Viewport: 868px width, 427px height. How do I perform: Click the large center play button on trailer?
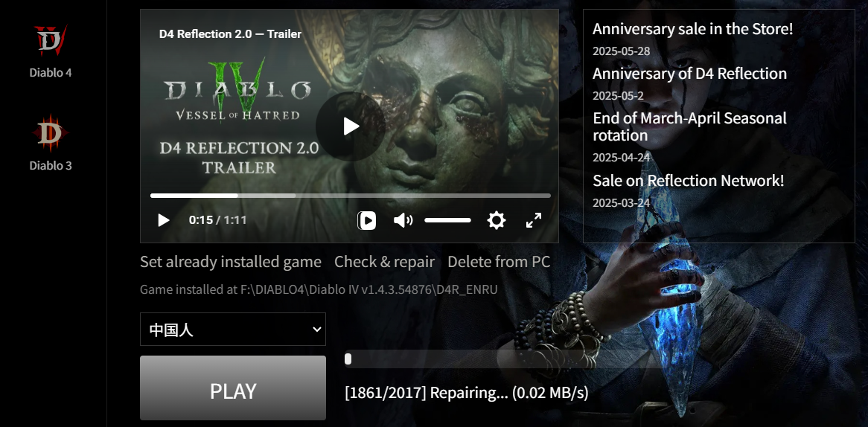351,126
